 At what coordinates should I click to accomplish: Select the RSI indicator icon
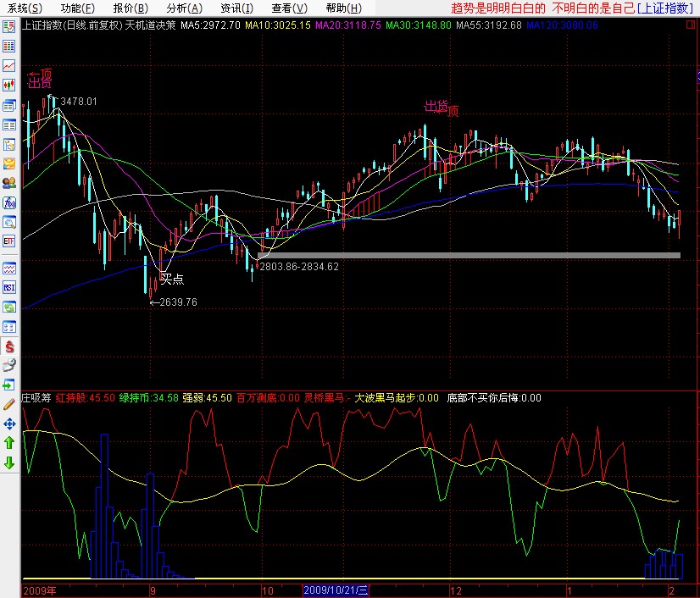(9, 287)
